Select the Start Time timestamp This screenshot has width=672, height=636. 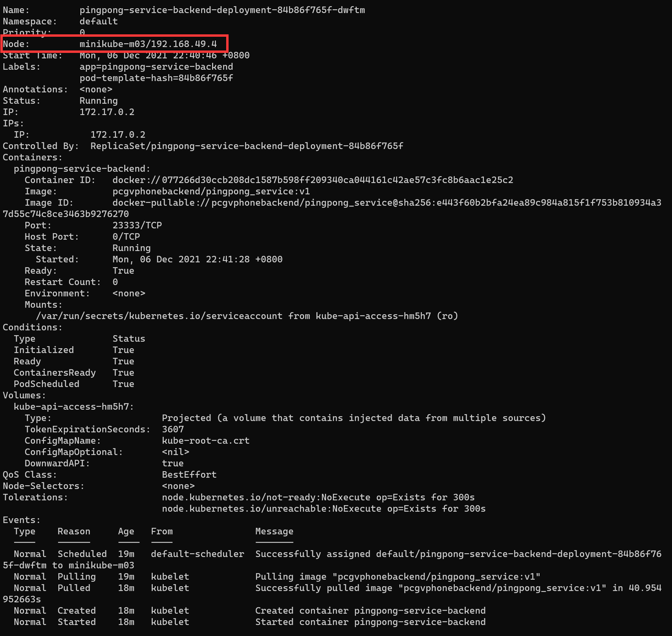(164, 55)
